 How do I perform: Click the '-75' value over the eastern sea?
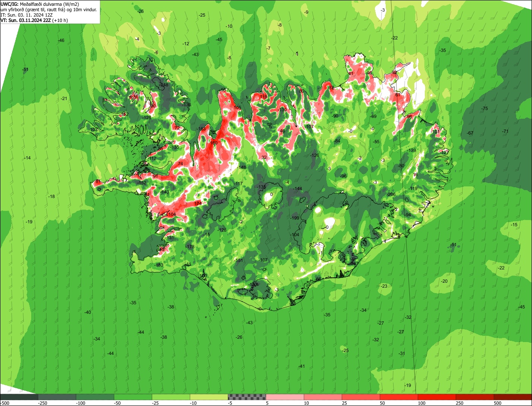[x=484, y=108]
